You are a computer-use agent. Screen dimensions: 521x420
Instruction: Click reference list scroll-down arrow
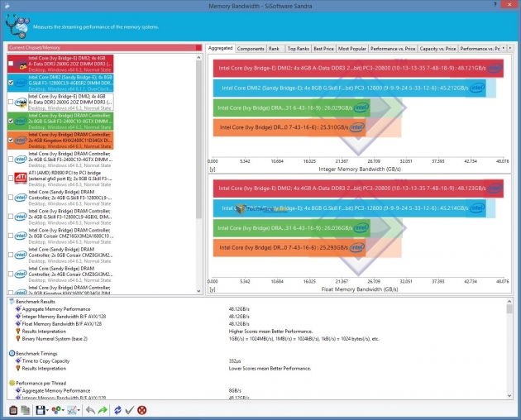[x=198, y=291]
